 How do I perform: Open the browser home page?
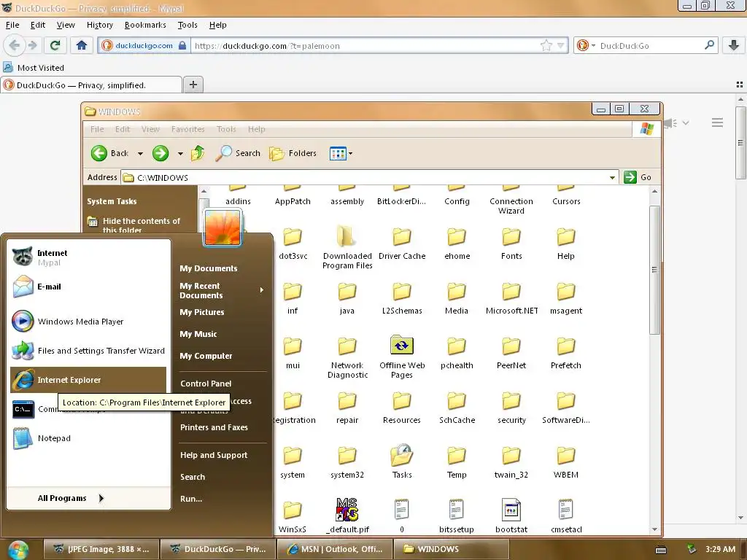pos(82,45)
